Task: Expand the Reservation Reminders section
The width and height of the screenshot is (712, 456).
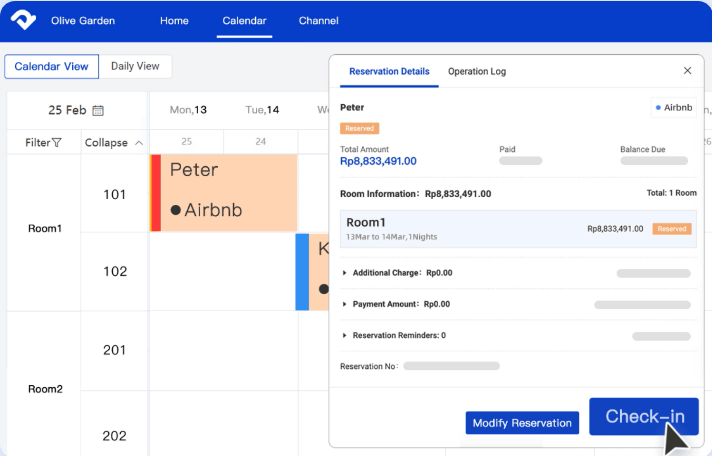Action: (x=345, y=336)
